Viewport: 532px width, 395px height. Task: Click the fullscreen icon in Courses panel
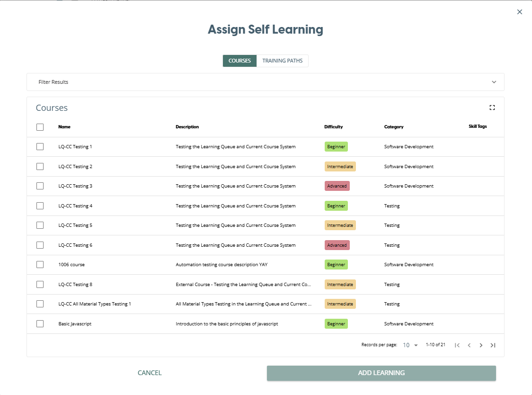click(x=492, y=108)
